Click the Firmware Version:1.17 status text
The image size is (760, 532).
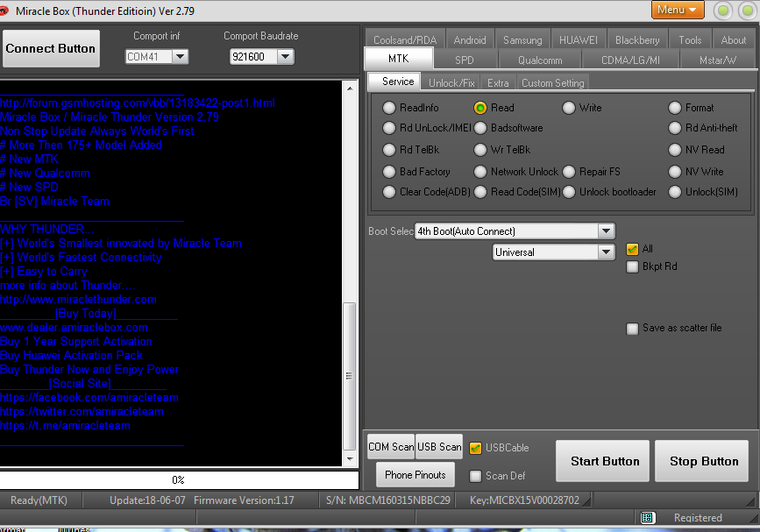pos(244,500)
